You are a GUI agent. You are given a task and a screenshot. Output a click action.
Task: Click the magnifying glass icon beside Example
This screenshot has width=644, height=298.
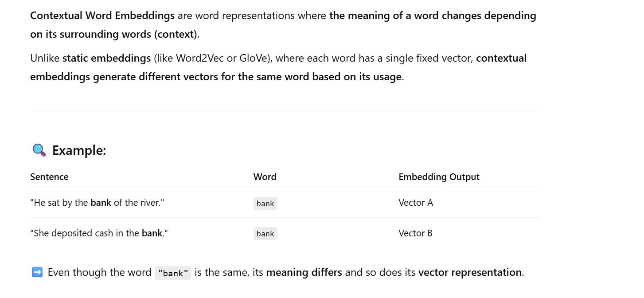point(39,150)
